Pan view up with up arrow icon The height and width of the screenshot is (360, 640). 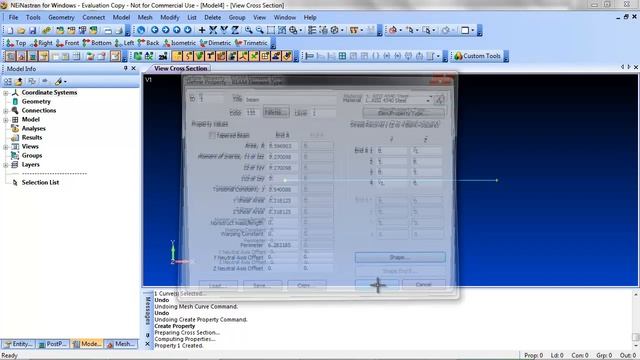tap(176, 30)
